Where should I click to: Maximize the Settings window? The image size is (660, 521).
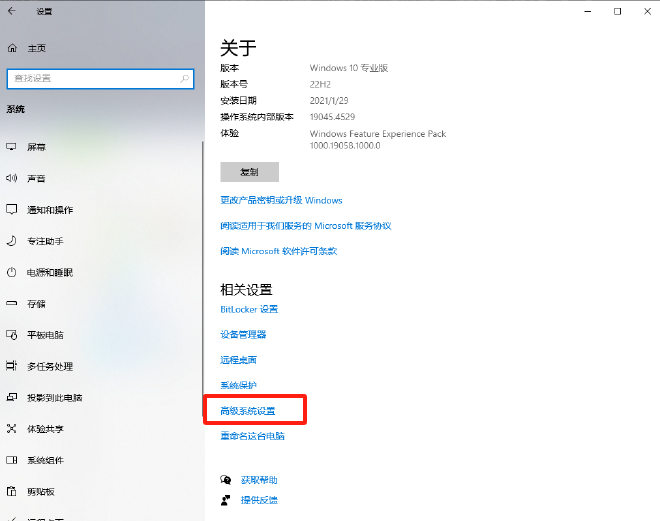coord(617,11)
